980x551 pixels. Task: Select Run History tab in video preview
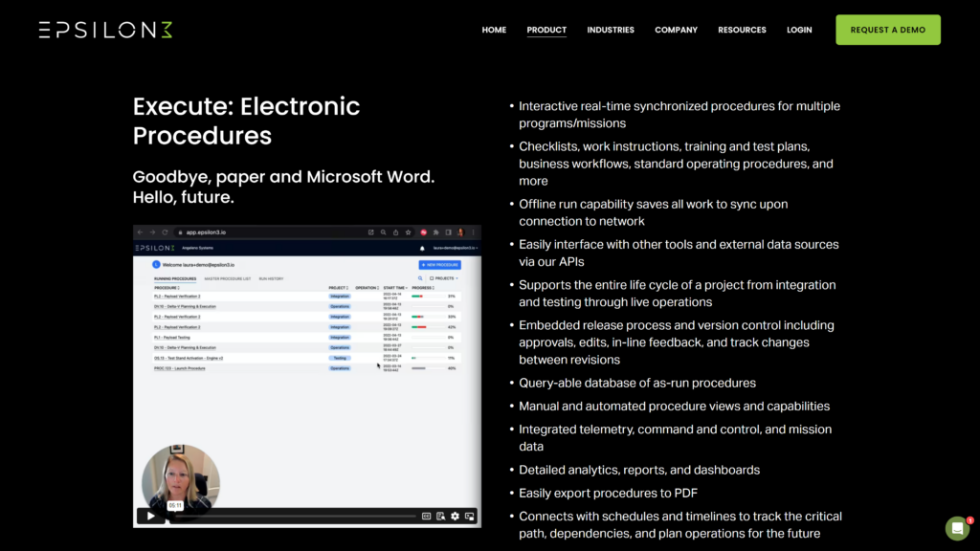pos(271,278)
